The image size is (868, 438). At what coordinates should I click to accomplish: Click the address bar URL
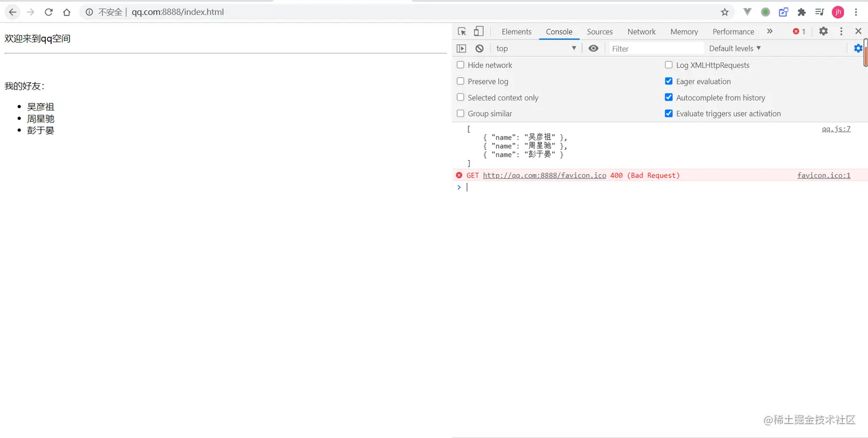pos(178,12)
